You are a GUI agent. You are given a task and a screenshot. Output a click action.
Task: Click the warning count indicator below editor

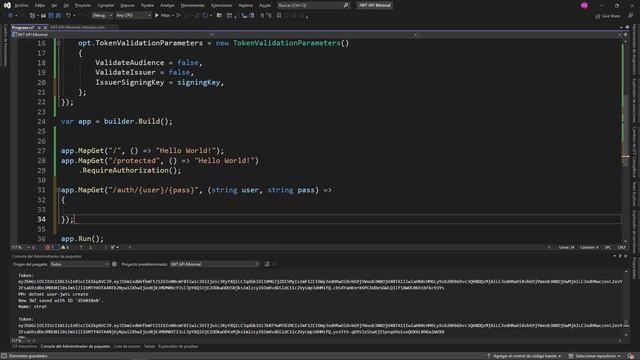coord(65,247)
